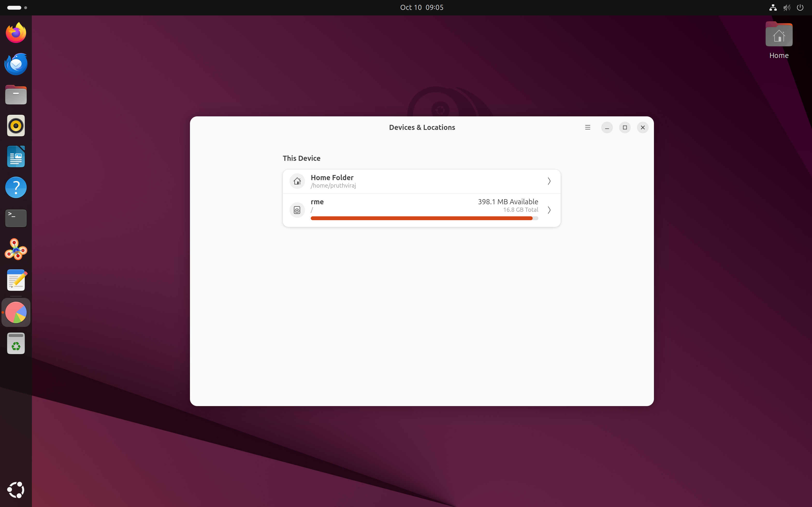The image size is (812, 507).
Task: Open Text Editor in dock
Action: (x=16, y=280)
